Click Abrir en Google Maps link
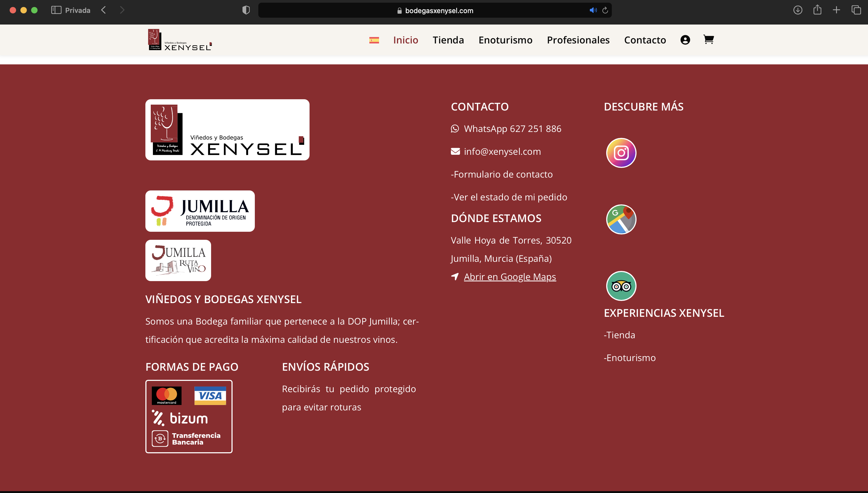868x493 pixels. (510, 277)
